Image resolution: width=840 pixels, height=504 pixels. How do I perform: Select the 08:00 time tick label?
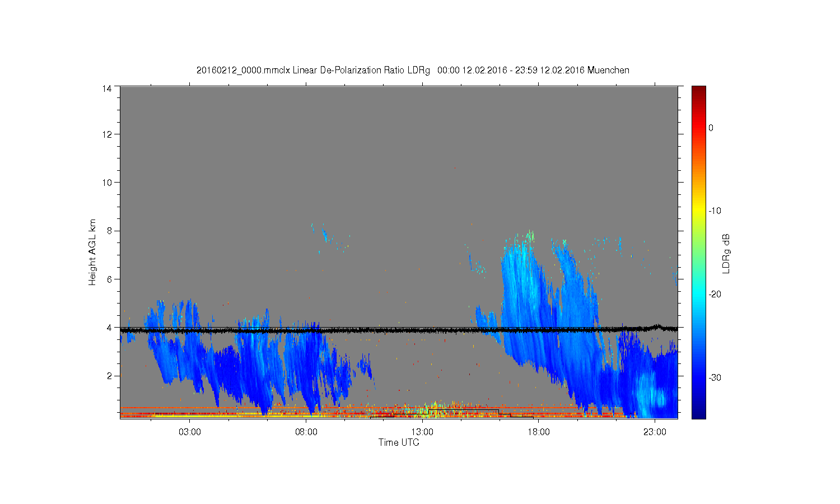(x=306, y=432)
